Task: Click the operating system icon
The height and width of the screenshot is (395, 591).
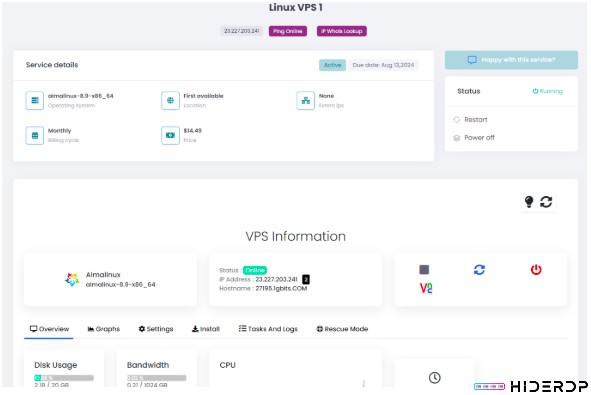Action: [35, 101]
